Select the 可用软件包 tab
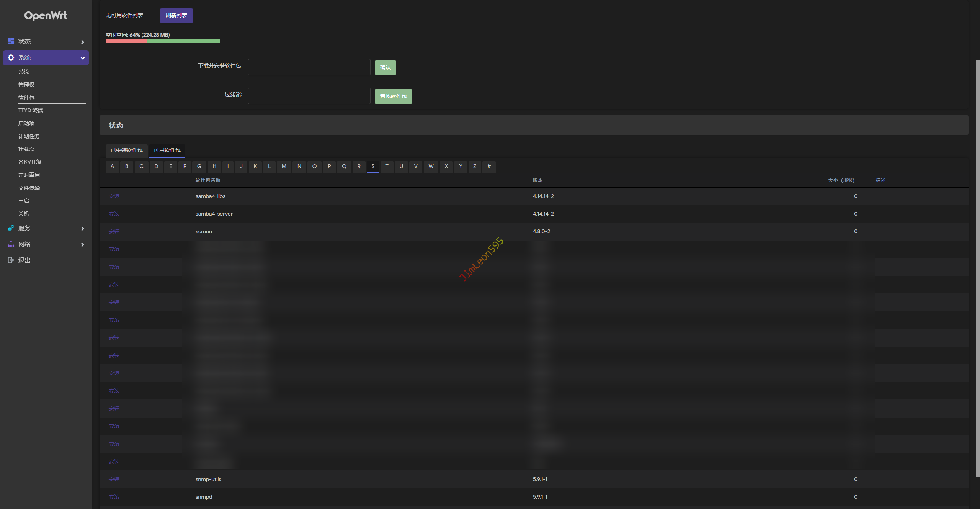 click(167, 150)
